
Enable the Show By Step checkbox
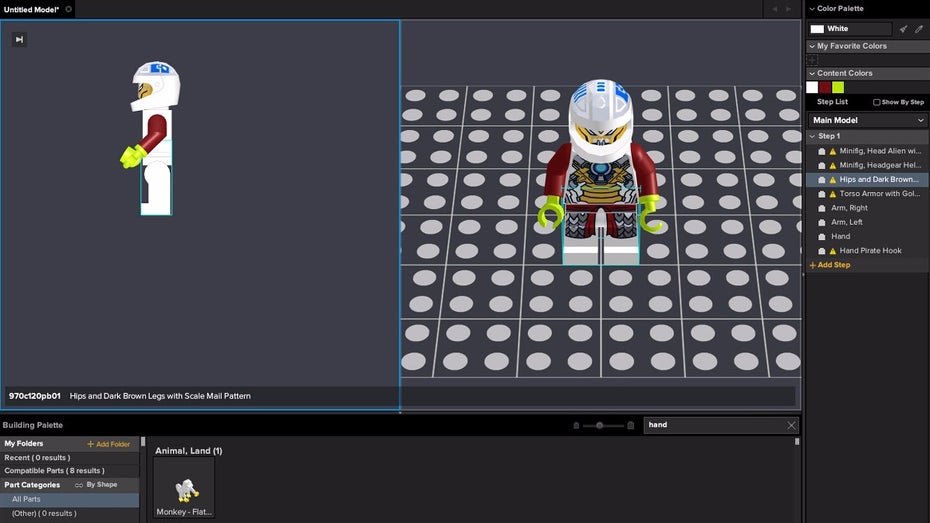(x=877, y=102)
